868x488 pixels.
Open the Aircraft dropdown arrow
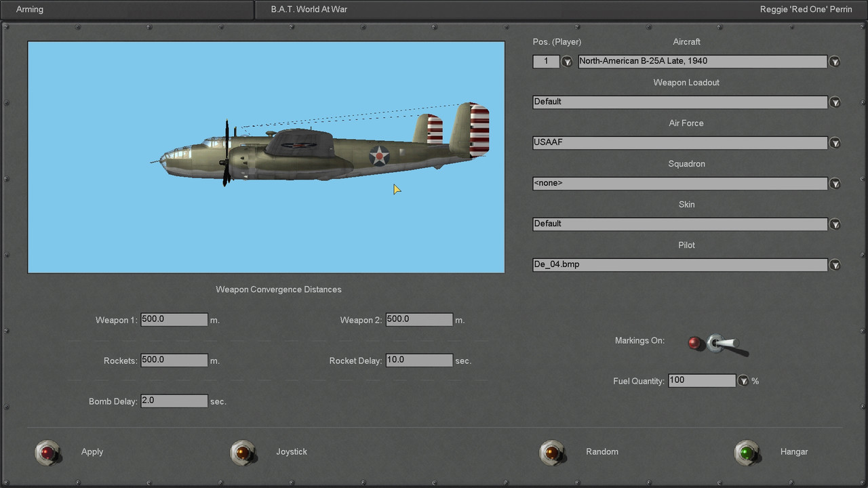click(x=835, y=62)
